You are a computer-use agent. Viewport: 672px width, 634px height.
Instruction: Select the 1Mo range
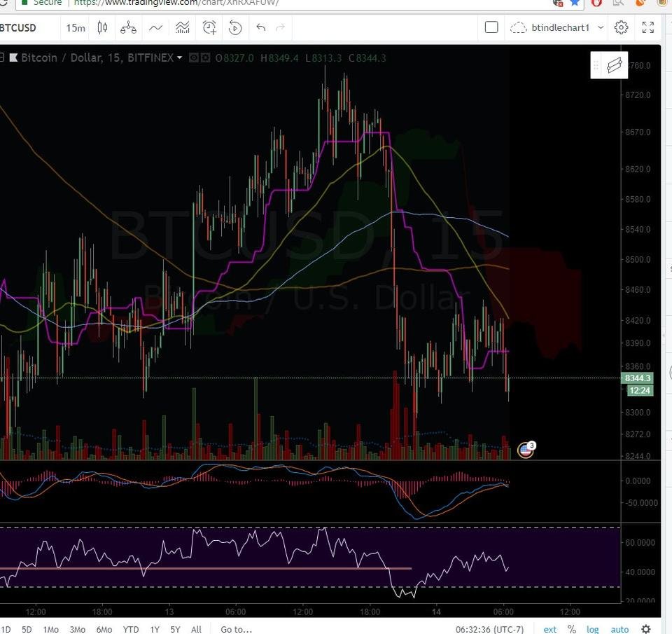pyautogui.click(x=50, y=629)
